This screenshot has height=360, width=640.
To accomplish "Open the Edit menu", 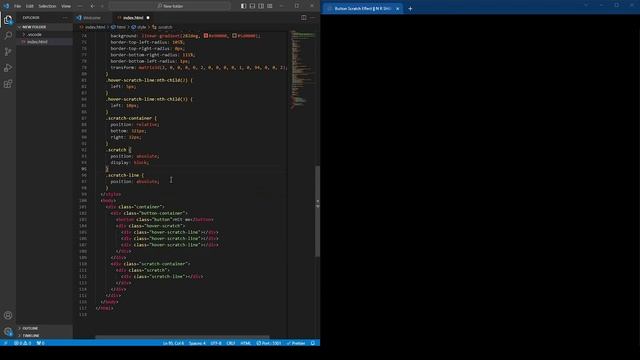I will tap(30, 6).
